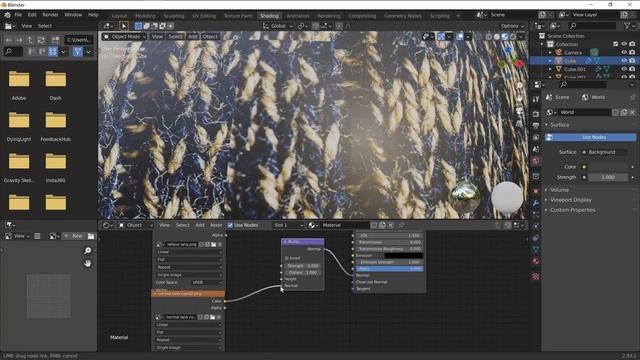The width and height of the screenshot is (640, 360).
Task: Open the Edit menu
Action: 32,15
